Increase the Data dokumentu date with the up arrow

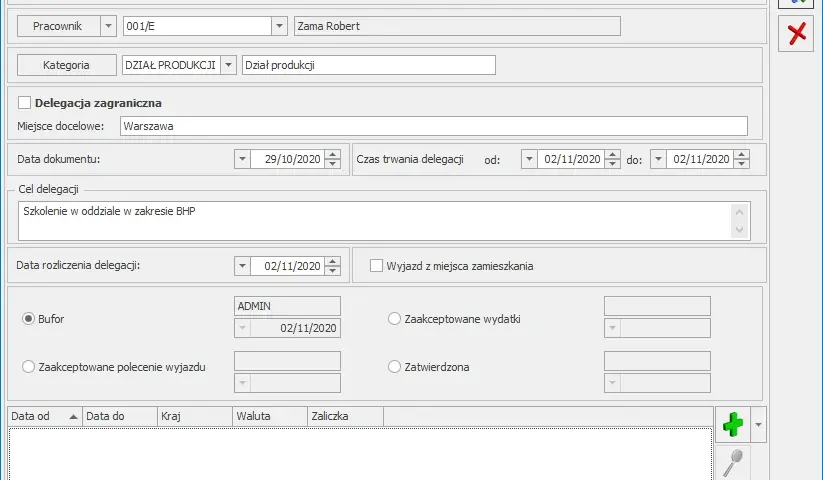coord(332,154)
